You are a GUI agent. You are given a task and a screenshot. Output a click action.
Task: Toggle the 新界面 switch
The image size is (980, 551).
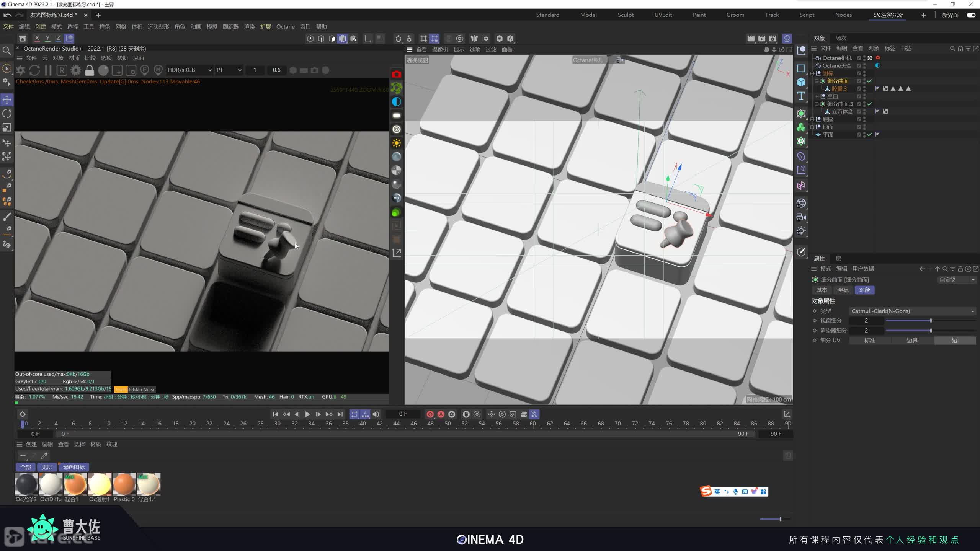tap(971, 15)
